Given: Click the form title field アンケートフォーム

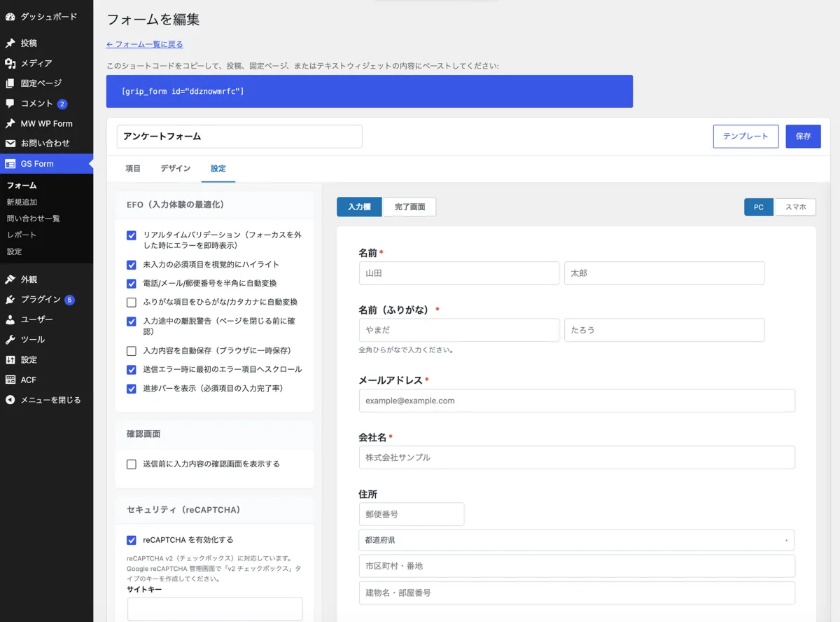Looking at the screenshot, I should click(x=239, y=137).
